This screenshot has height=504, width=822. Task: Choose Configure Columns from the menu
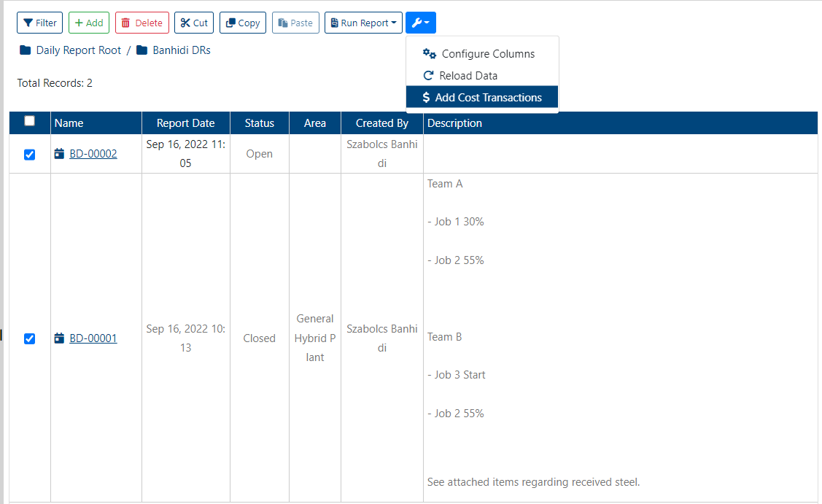click(482, 53)
